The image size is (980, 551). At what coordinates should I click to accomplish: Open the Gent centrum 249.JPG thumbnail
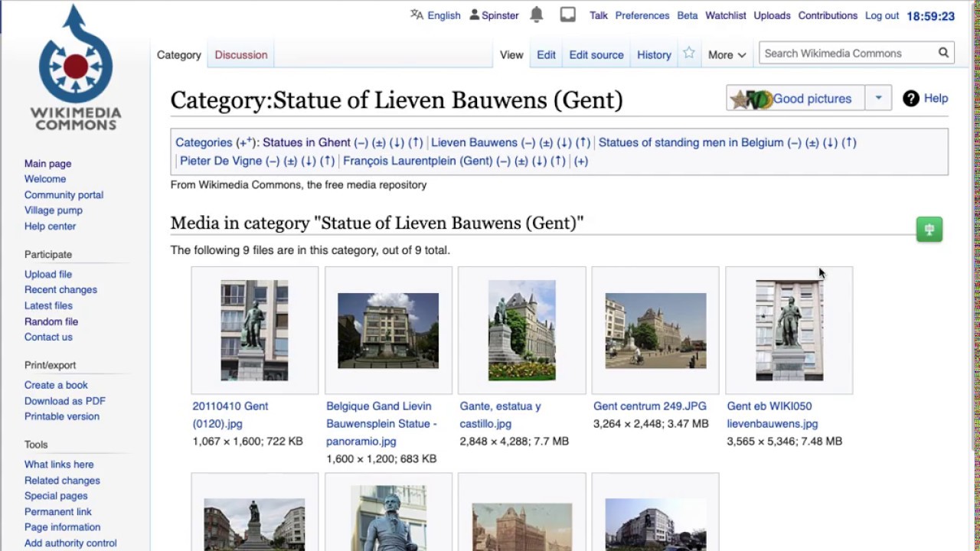tap(655, 331)
